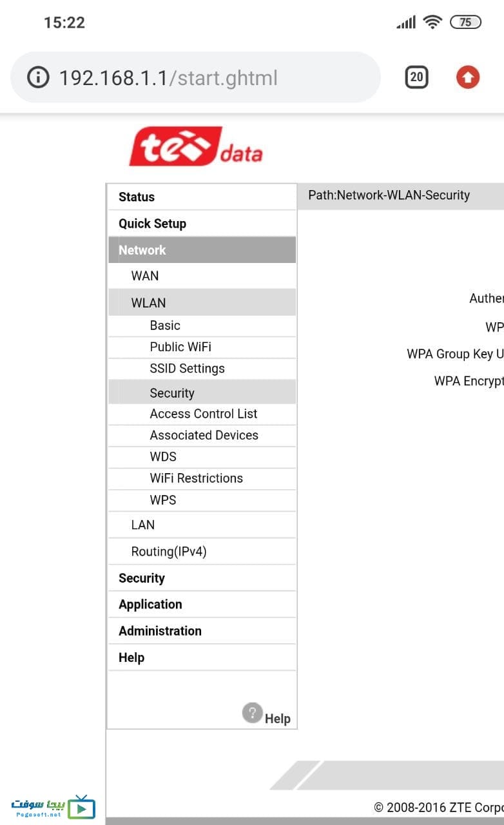Screen dimensions: 504x825
Task: Open Quick Setup menu
Action: click(202, 224)
